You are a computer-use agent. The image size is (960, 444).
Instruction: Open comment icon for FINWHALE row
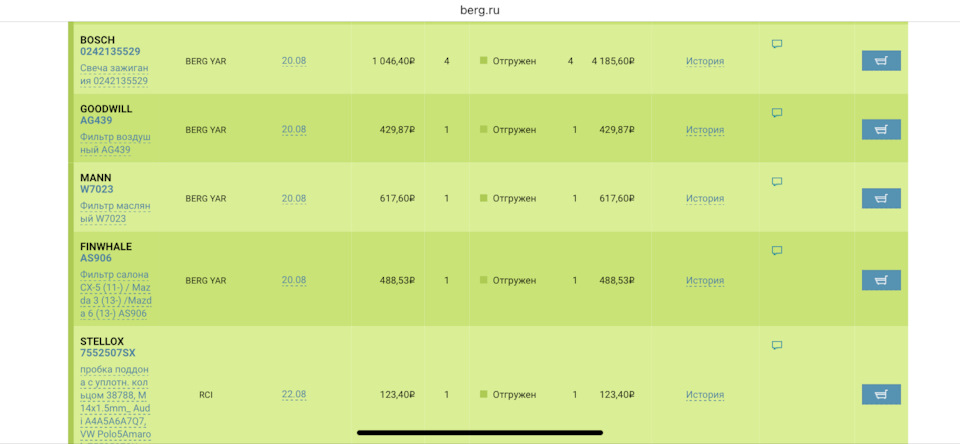[777, 250]
